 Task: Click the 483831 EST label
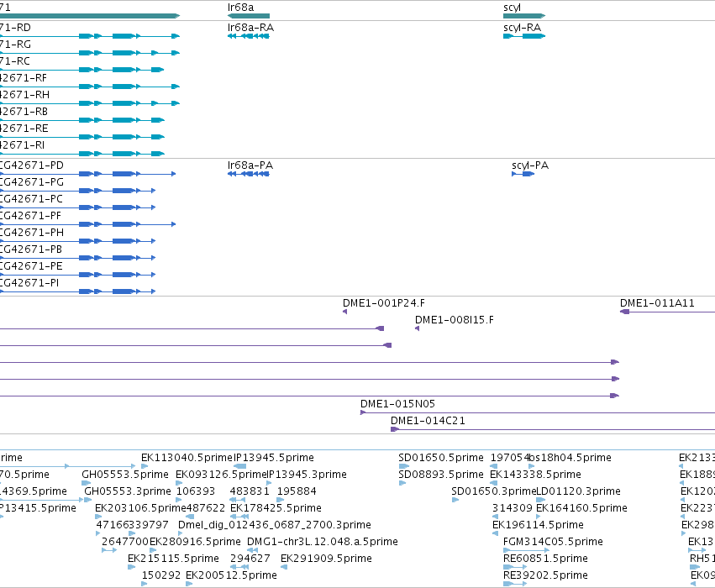(x=249, y=491)
